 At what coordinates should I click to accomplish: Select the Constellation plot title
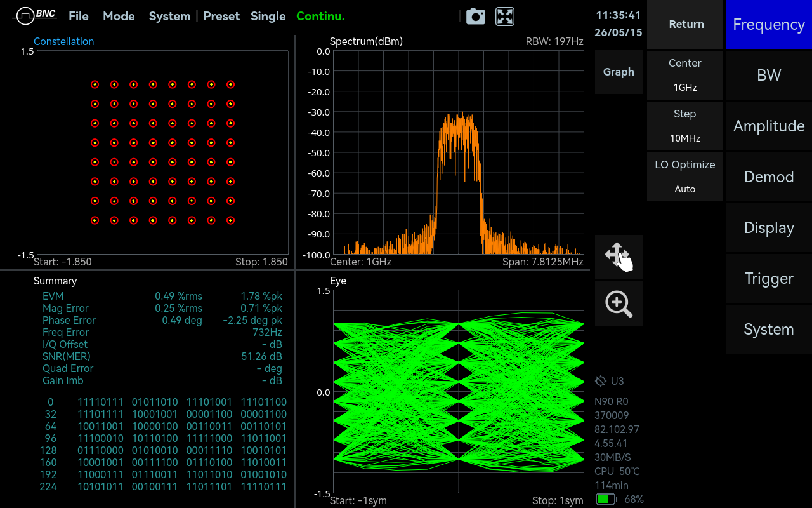[x=63, y=41]
